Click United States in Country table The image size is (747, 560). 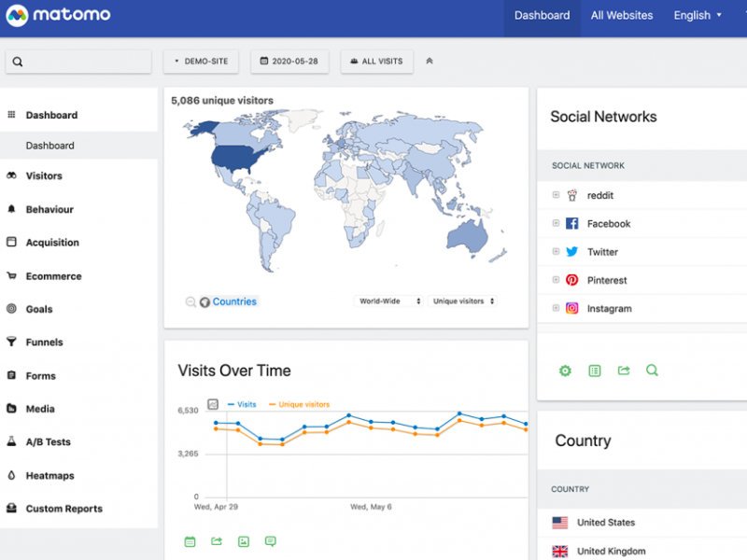point(606,523)
